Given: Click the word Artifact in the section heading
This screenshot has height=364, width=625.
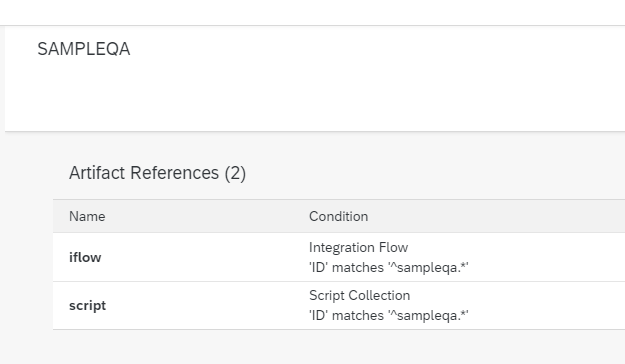Looking at the screenshot, I should [x=97, y=173].
